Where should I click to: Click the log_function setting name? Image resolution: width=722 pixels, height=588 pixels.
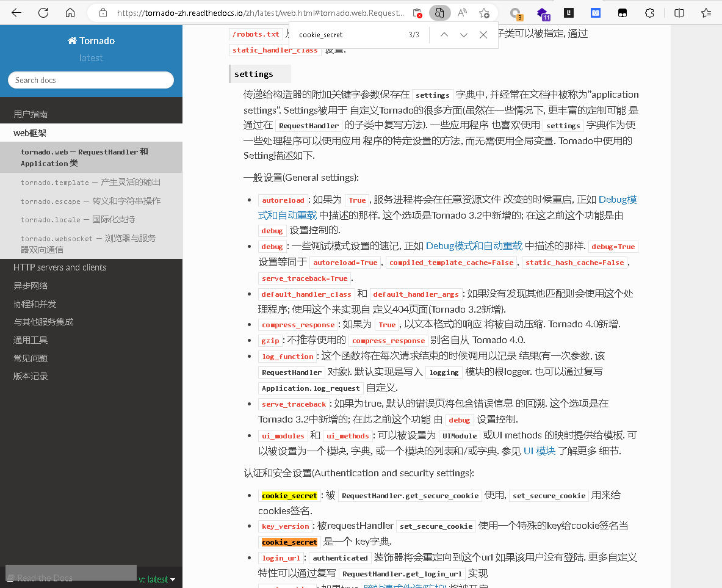(x=288, y=356)
